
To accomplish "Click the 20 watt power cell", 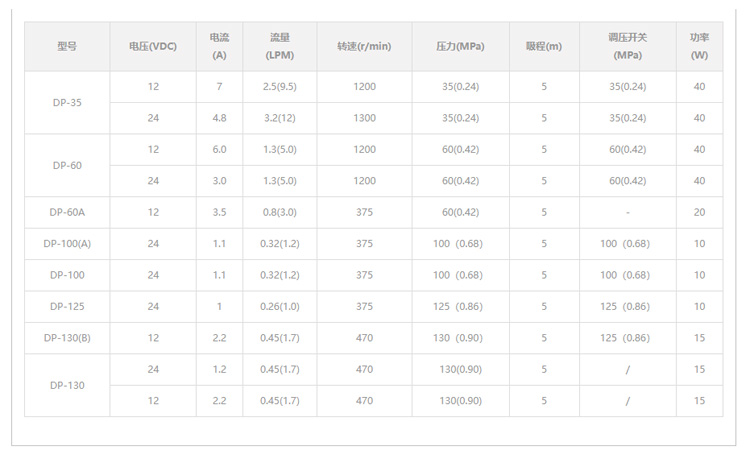I will (699, 212).
